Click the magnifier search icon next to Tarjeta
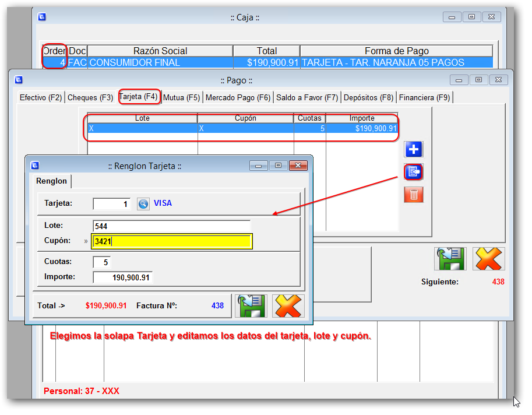 (143, 203)
